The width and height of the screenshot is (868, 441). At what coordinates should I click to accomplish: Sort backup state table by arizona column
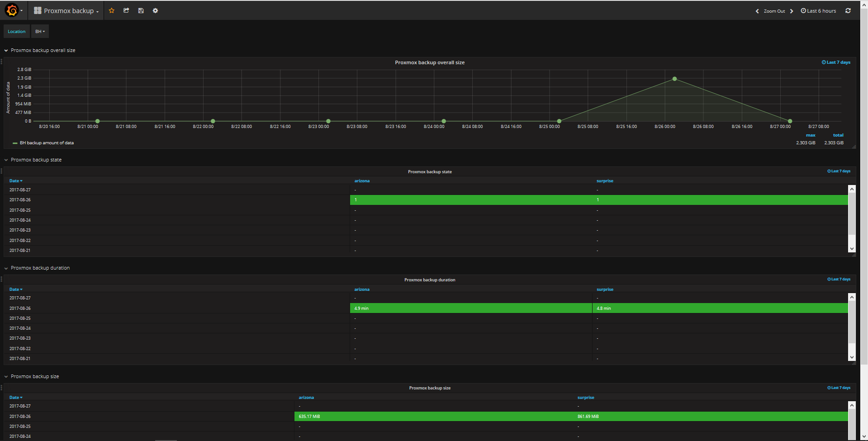(362, 181)
